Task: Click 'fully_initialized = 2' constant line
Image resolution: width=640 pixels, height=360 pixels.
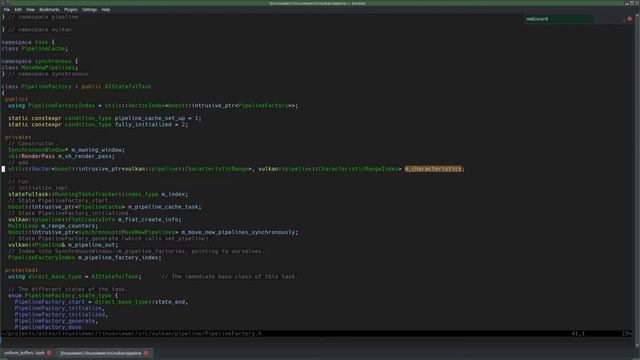Action: [98, 124]
